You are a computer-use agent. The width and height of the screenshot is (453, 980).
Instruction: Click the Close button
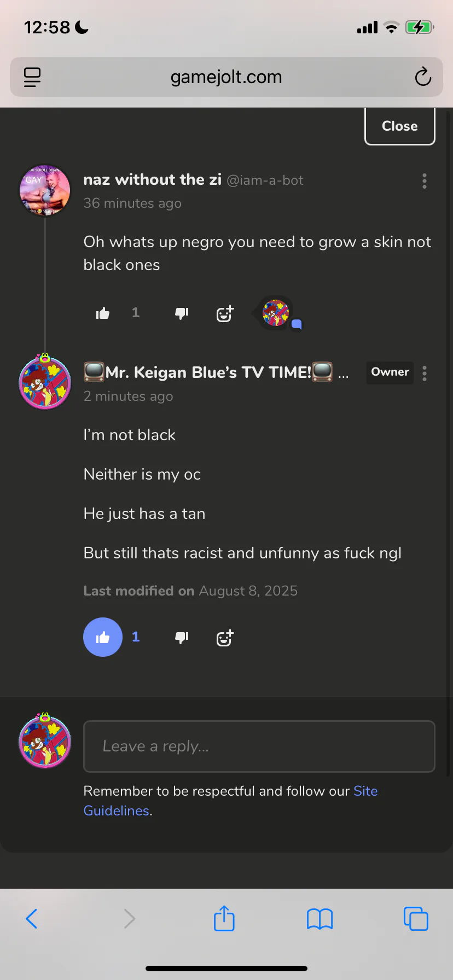pos(400,126)
